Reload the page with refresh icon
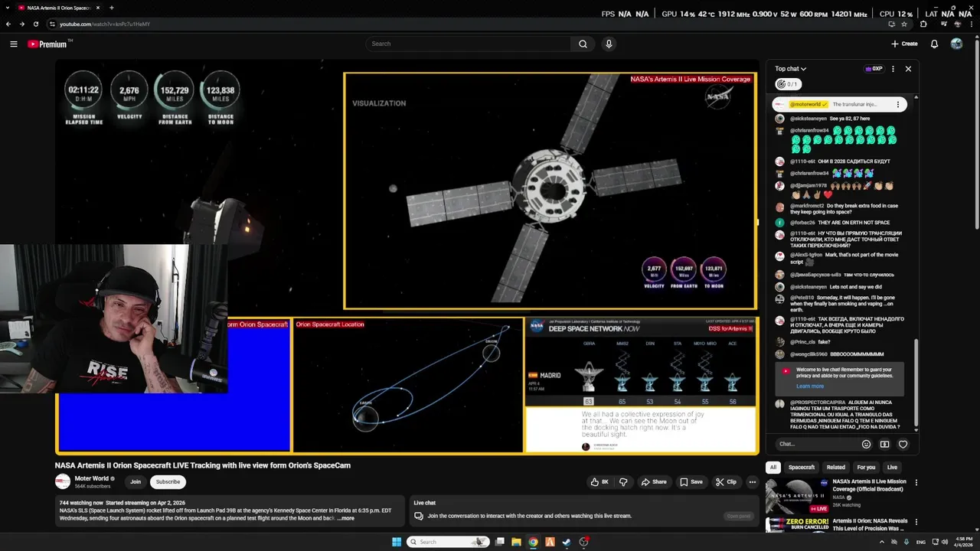This screenshot has width=980, height=551. point(35,24)
